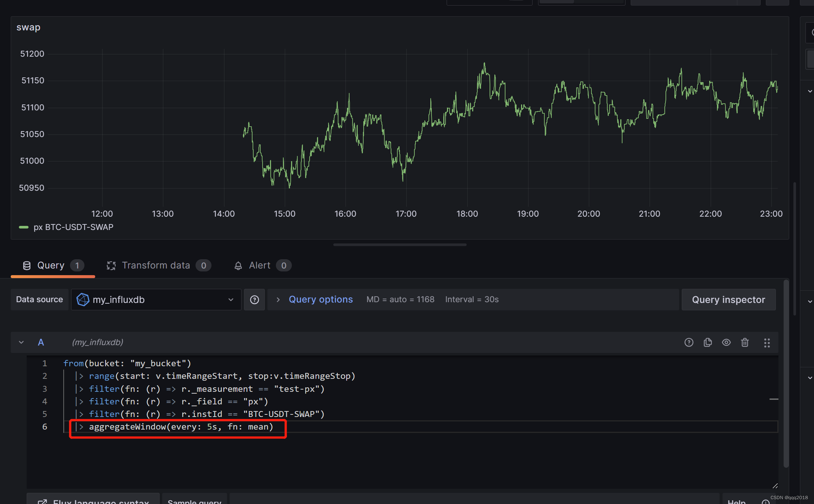Open the Query inspector
Viewport: 814px width, 504px height.
(728, 300)
